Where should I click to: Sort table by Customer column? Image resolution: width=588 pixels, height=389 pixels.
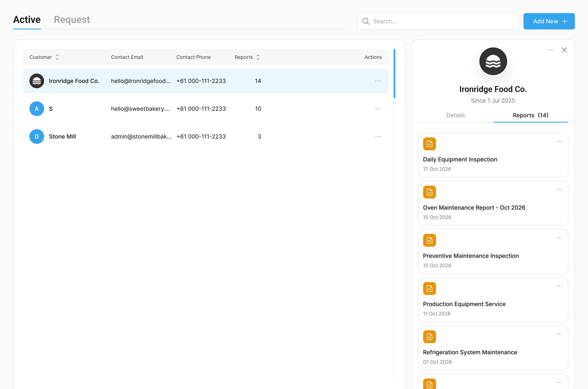[57, 57]
